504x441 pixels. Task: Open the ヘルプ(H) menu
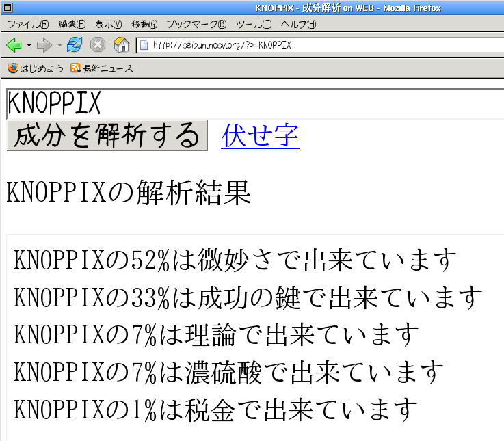click(x=299, y=24)
